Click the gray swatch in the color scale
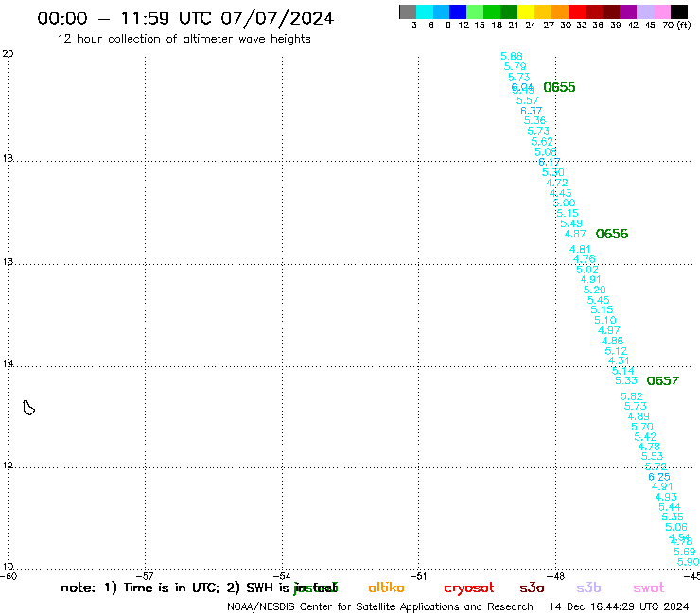This screenshot has height=615, width=700. coord(408,11)
